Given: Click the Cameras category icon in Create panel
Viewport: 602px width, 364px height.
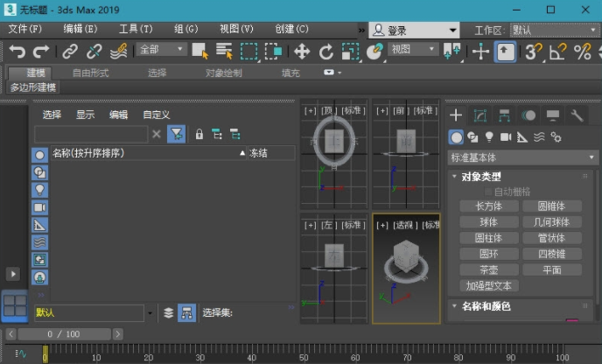Looking at the screenshot, I should coord(506,137).
